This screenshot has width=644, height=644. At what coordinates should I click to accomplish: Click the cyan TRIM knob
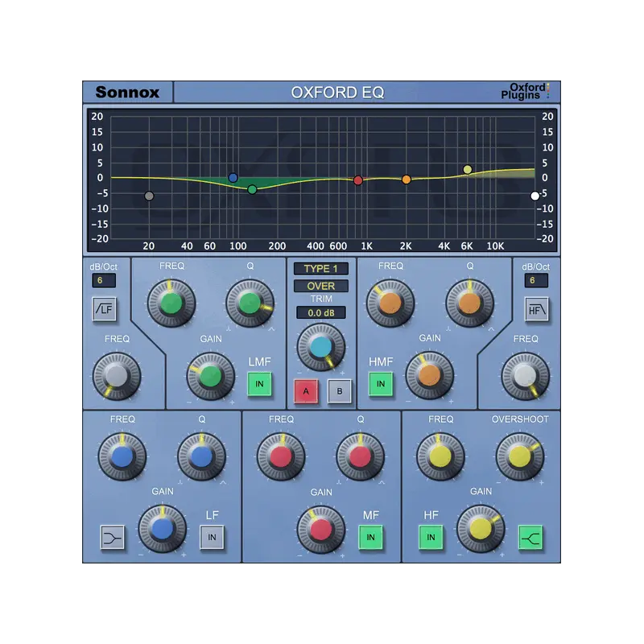[321, 348]
